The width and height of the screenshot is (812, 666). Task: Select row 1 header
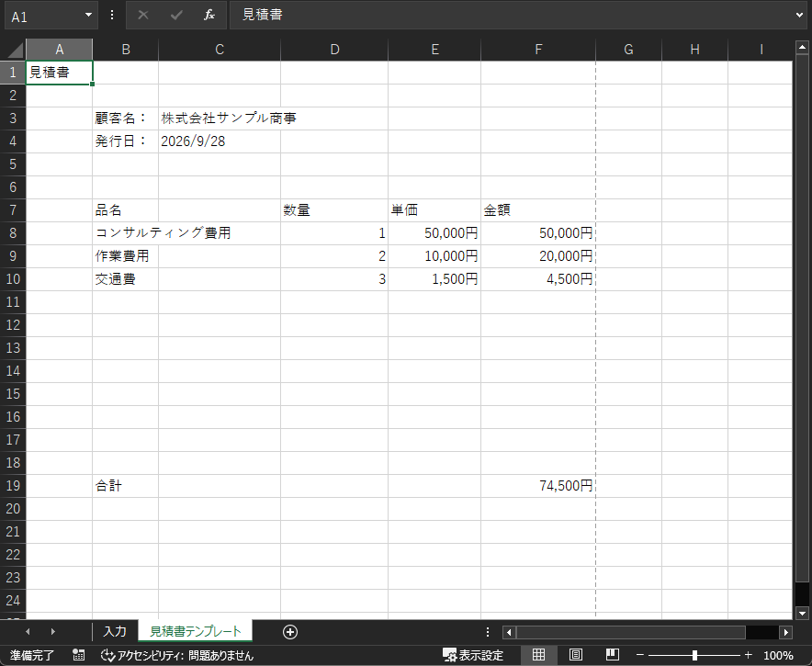point(13,73)
